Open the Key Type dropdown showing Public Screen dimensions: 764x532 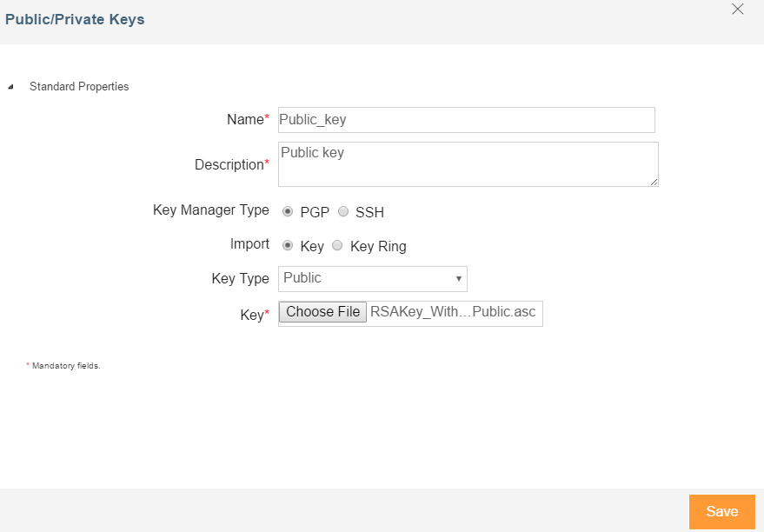[x=372, y=278]
